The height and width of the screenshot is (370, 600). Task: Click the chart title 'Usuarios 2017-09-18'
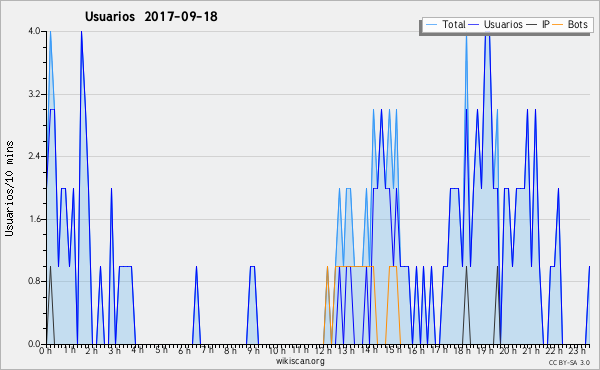(x=151, y=16)
